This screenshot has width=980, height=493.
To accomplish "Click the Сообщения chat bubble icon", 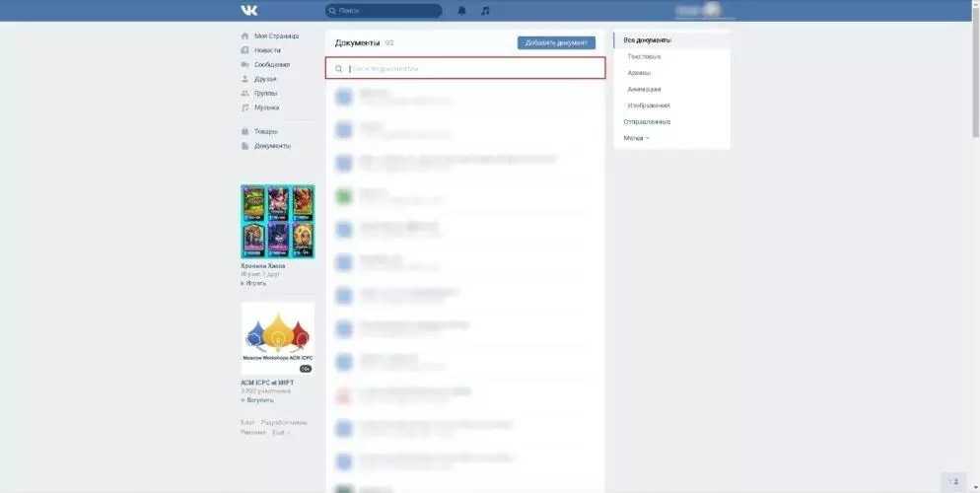I will coord(245,64).
